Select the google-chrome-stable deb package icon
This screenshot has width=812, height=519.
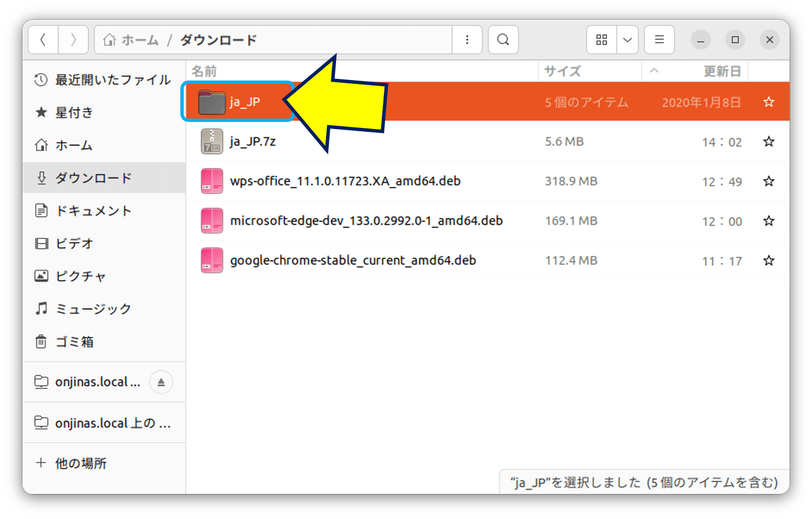212,260
